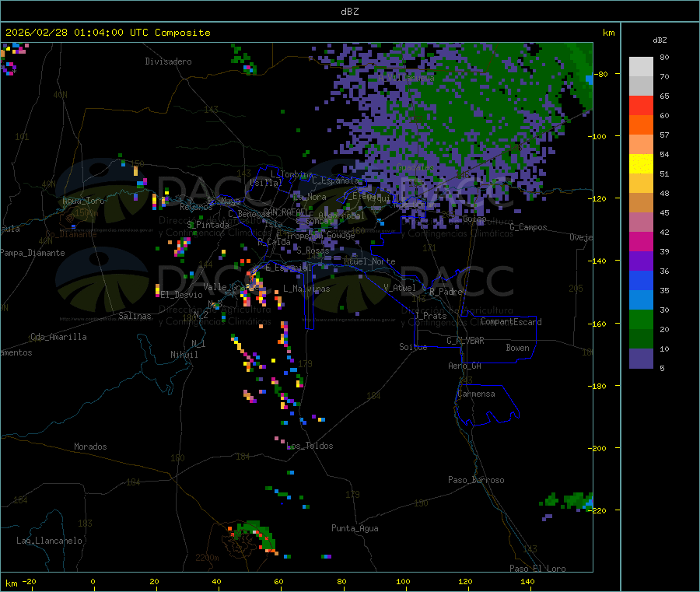The image size is (700, 592).
Task: Click the magenta 42 dBZ legend swatch
Action: pyautogui.click(x=641, y=241)
